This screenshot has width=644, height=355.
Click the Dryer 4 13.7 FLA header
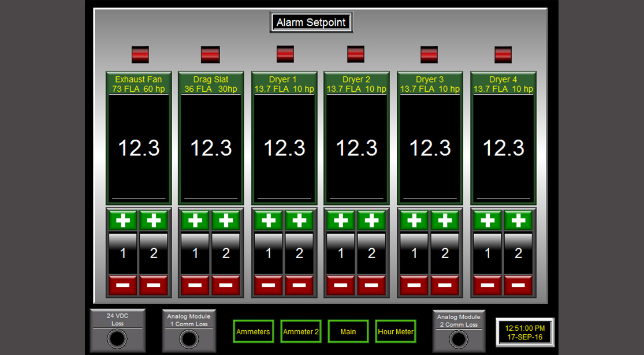[x=504, y=84]
